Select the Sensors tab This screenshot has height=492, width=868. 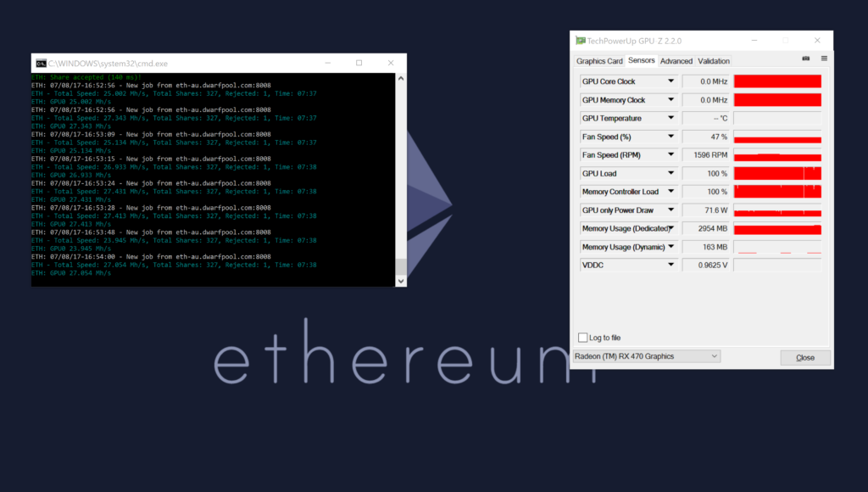tap(641, 60)
